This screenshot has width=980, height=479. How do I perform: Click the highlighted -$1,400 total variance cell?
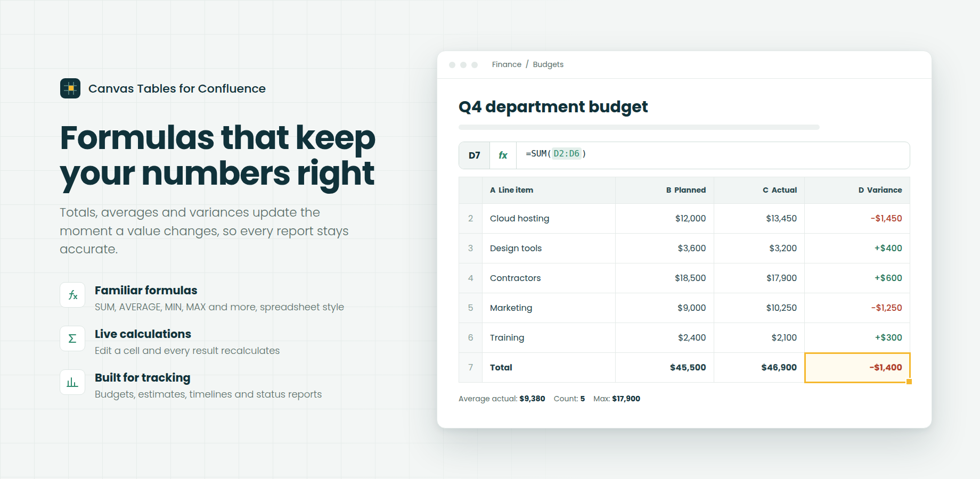tap(857, 367)
